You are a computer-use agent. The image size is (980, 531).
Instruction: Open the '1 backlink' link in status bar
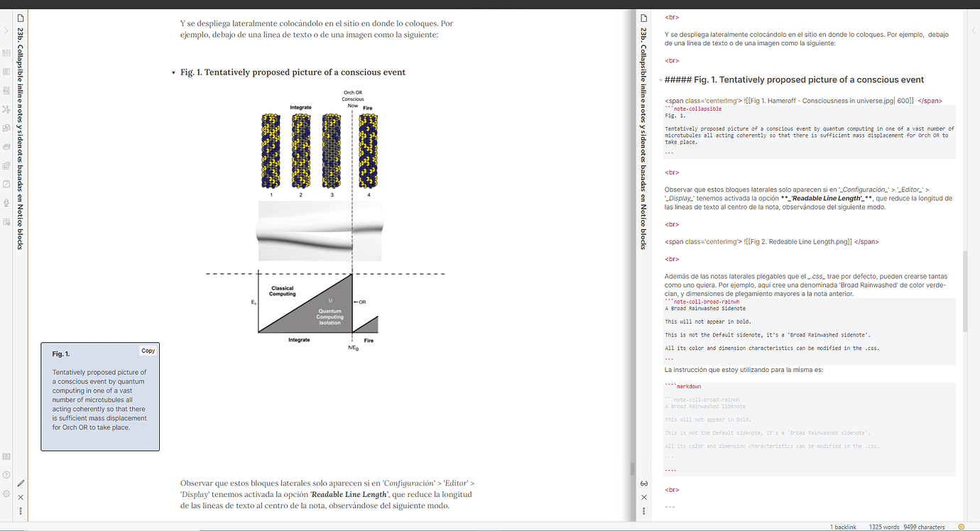pyautogui.click(x=843, y=527)
